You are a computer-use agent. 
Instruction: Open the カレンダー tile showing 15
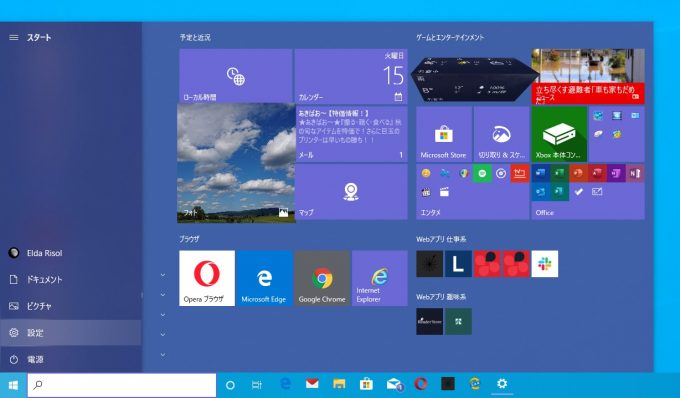click(x=351, y=76)
